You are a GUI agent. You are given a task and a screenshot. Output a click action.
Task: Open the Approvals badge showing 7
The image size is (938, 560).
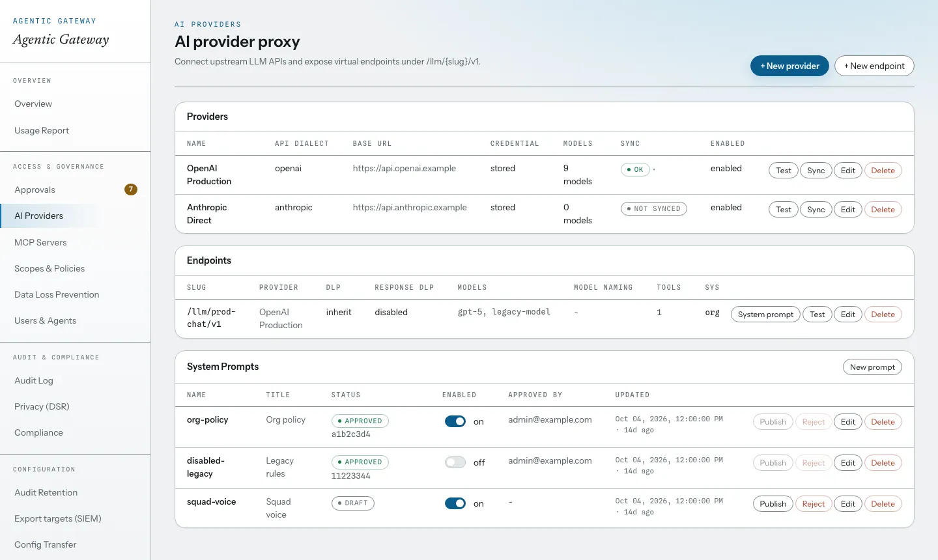(x=131, y=189)
